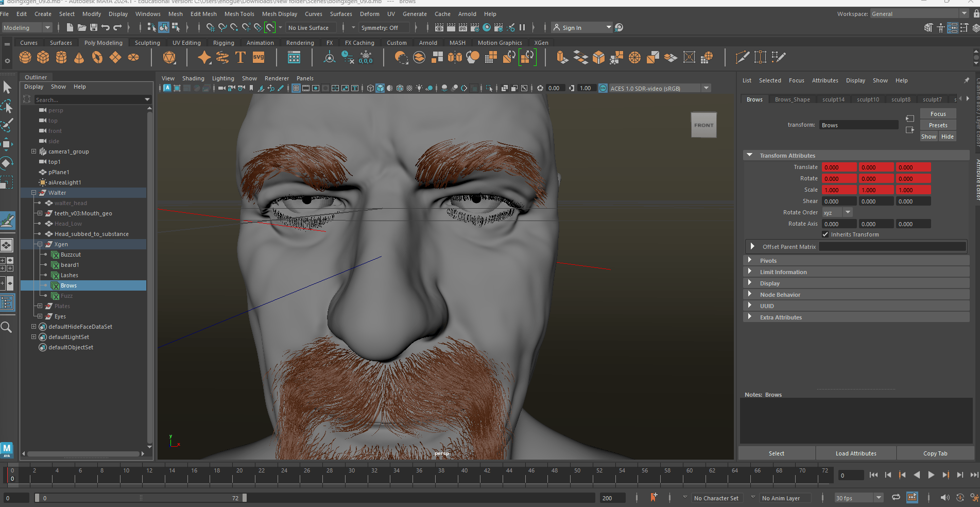
Task: Select the polygon sphere shelf icon
Action: [x=25, y=58]
